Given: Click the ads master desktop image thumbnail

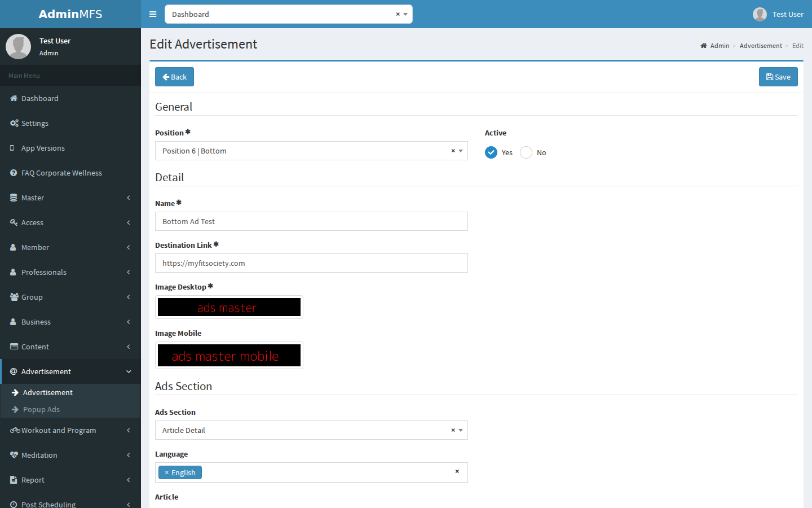Looking at the screenshot, I should click(x=229, y=307).
